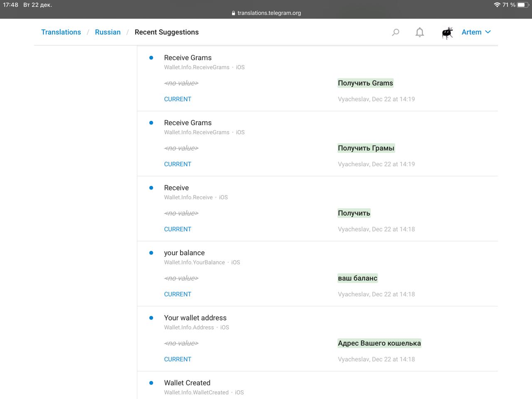Tap the lock icon in the address bar
The width and height of the screenshot is (532, 399).
click(x=234, y=13)
